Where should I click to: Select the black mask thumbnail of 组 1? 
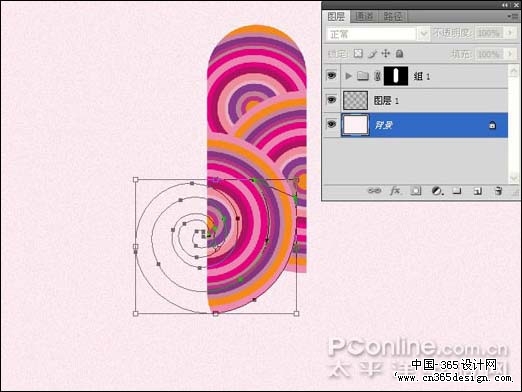(396, 76)
